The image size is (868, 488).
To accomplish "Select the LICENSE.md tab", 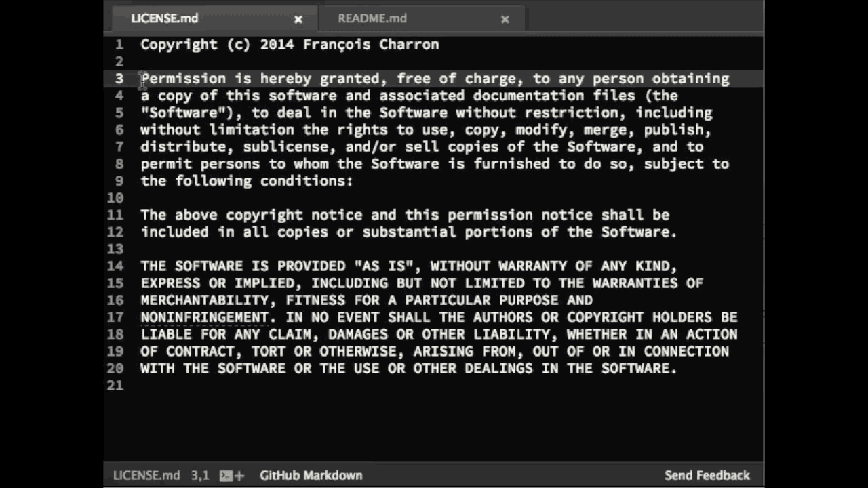I will 165,18.
